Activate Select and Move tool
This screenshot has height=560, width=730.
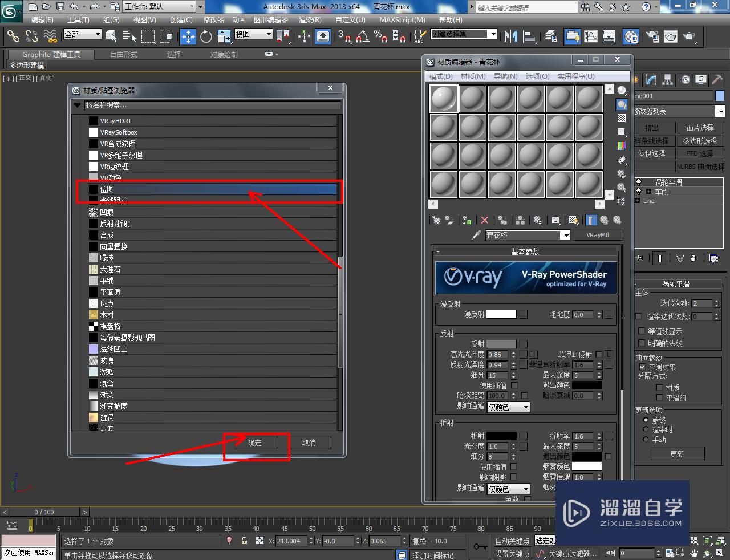(188, 36)
